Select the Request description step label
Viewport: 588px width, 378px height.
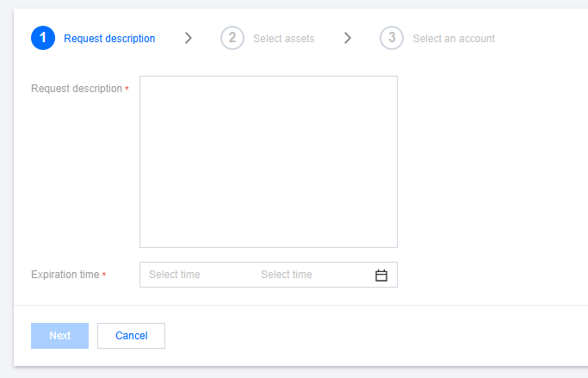(109, 39)
